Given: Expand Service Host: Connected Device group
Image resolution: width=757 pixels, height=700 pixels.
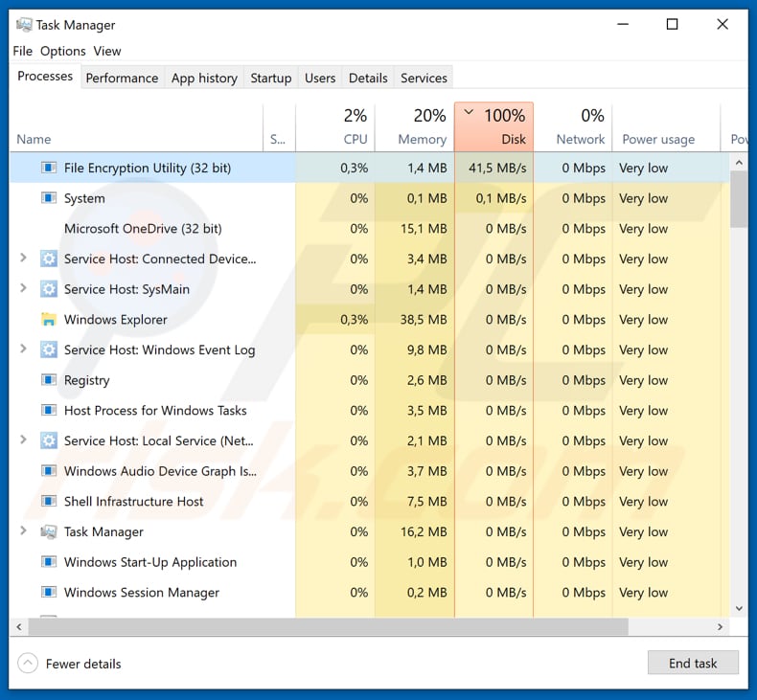Looking at the screenshot, I should click(23, 259).
